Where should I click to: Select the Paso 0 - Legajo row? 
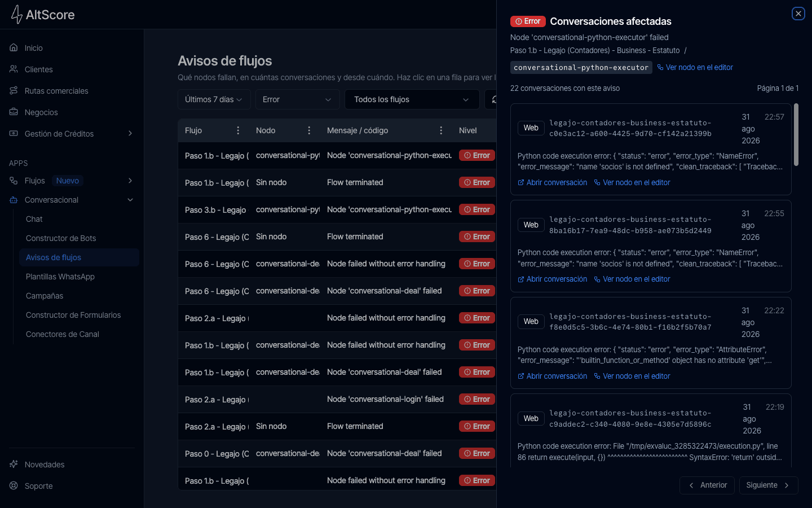tap(337, 454)
